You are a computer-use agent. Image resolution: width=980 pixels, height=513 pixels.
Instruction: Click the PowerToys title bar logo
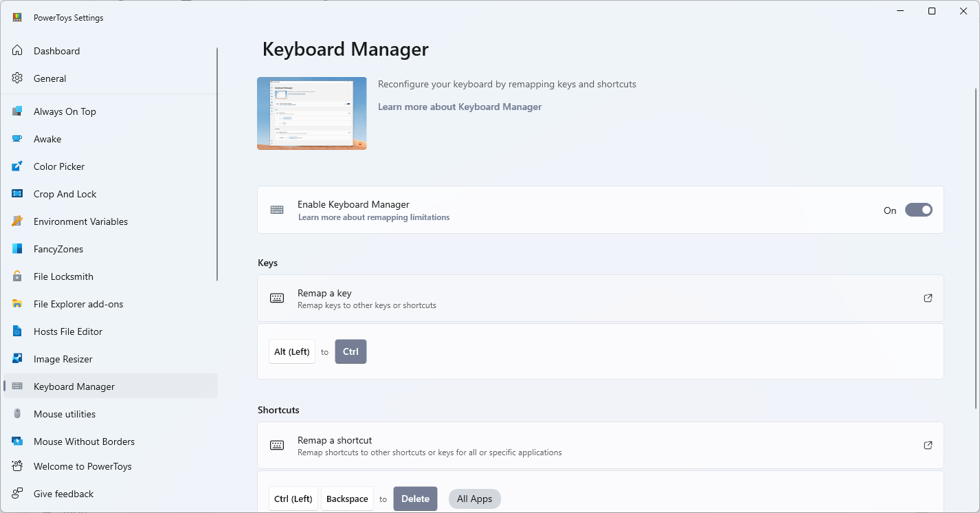click(17, 18)
